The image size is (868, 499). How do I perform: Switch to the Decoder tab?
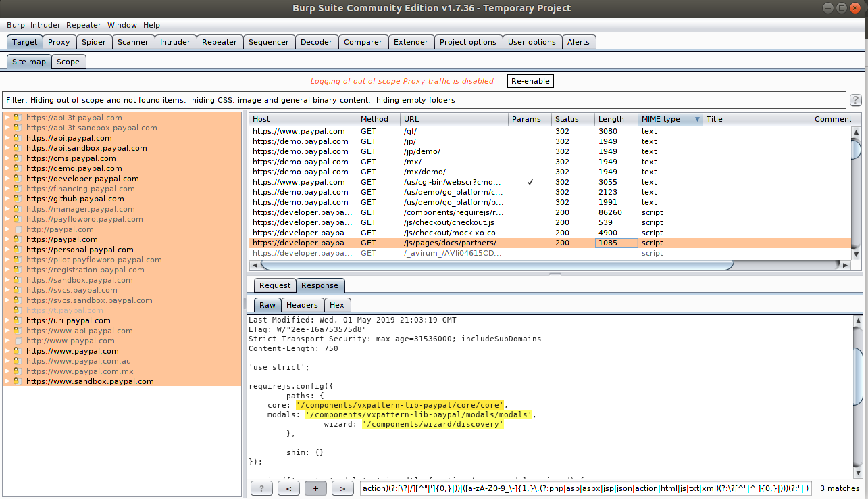coord(316,42)
